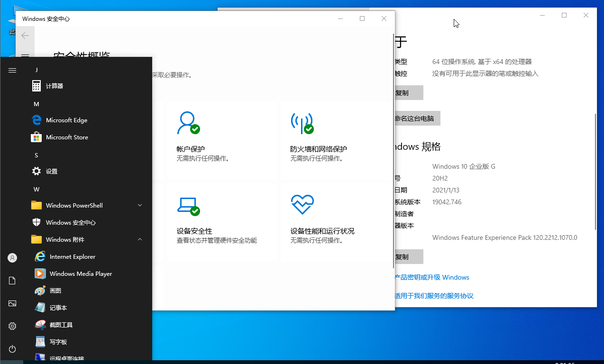This screenshot has height=364, width=604.
Task: Open 更改产品密钥或升级 Windows link
Action: [x=432, y=277]
